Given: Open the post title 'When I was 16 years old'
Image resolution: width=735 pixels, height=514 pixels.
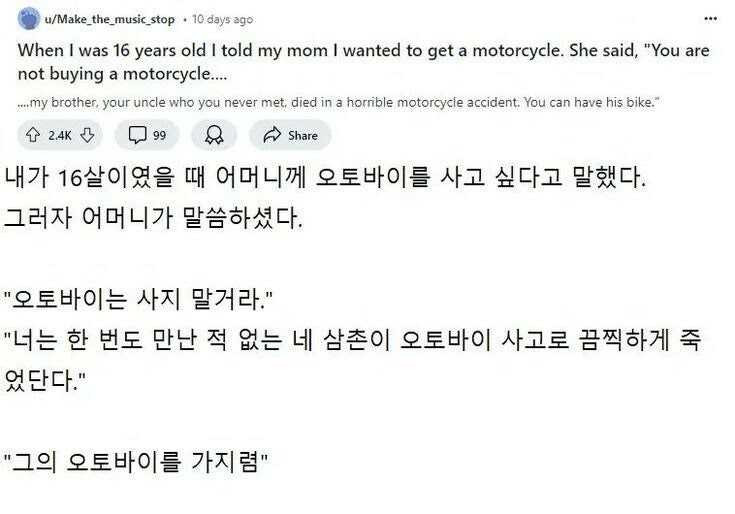Looking at the screenshot, I should 364,62.
